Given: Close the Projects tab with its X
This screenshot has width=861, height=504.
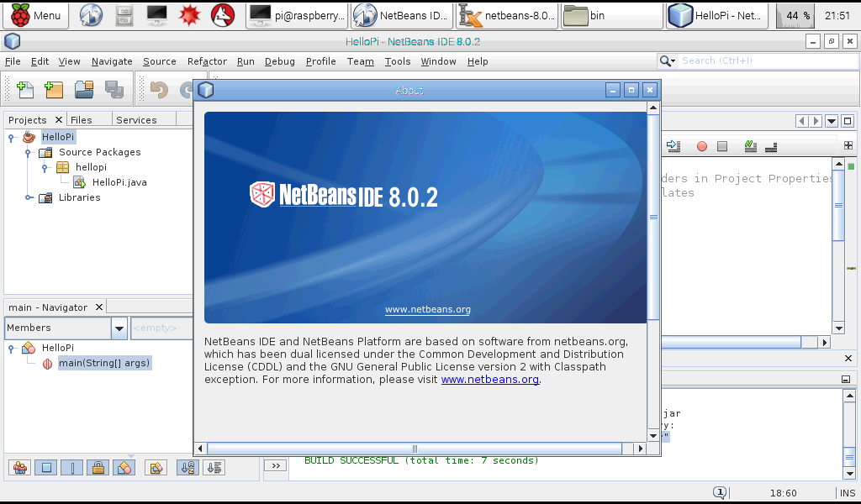Looking at the screenshot, I should click(59, 119).
